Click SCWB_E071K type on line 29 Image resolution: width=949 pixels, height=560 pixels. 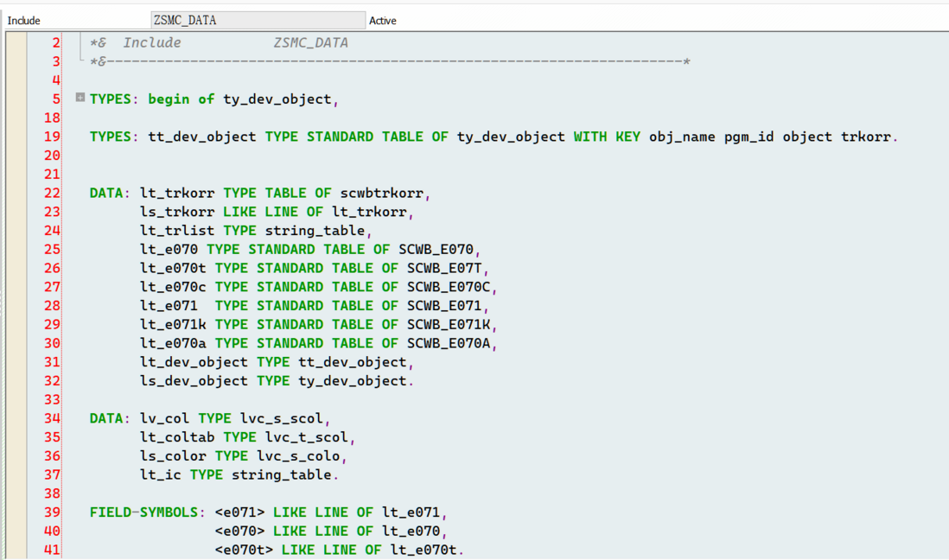(449, 324)
